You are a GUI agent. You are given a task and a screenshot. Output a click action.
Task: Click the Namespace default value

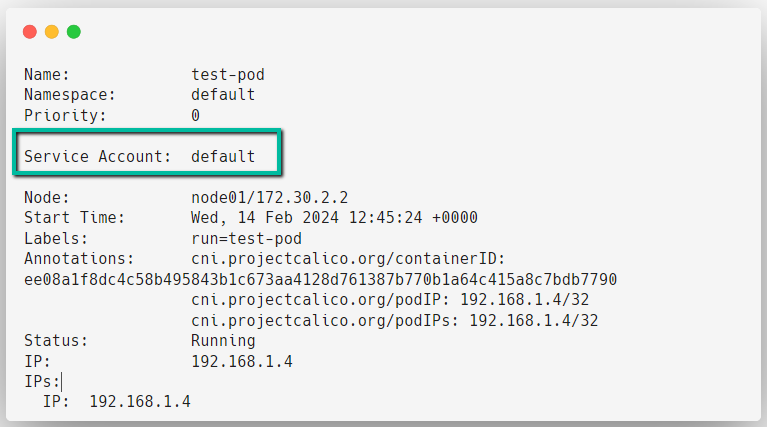[223, 94]
